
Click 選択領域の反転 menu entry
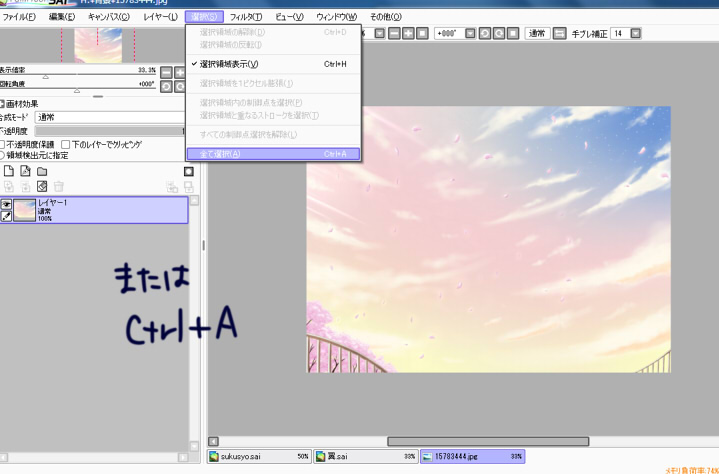[273, 45]
